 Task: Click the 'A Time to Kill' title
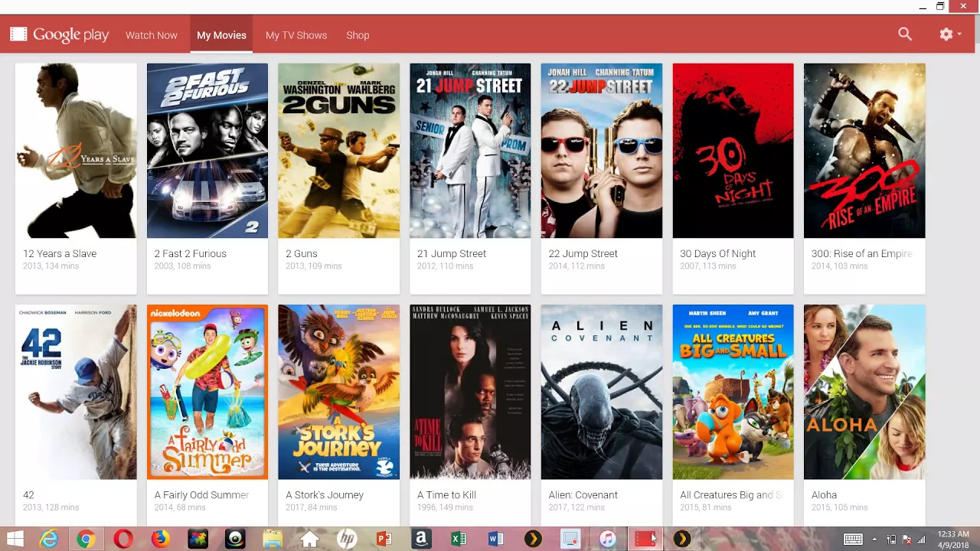(x=446, y=495)
